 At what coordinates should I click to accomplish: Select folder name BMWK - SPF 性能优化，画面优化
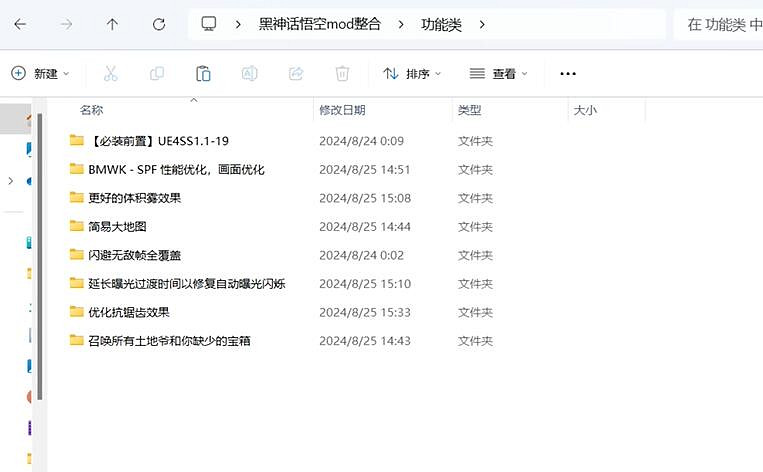coord(176,169)
